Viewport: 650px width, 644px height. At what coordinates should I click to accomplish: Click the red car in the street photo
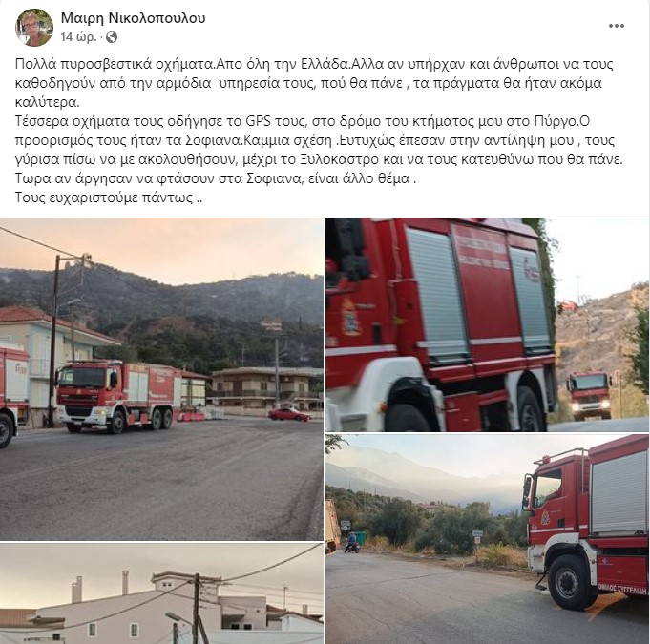click(x=289, y=414)
